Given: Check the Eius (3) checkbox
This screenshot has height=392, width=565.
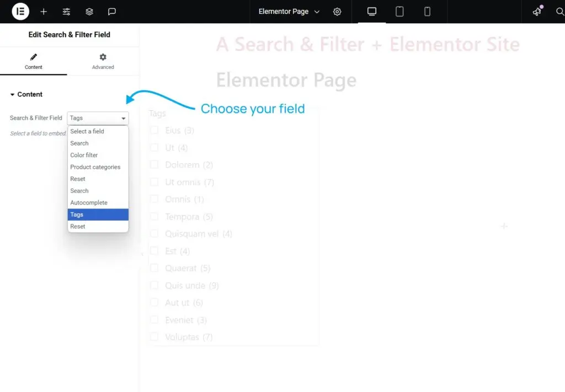Looking at the screenshot, I should tap(154, 130).
